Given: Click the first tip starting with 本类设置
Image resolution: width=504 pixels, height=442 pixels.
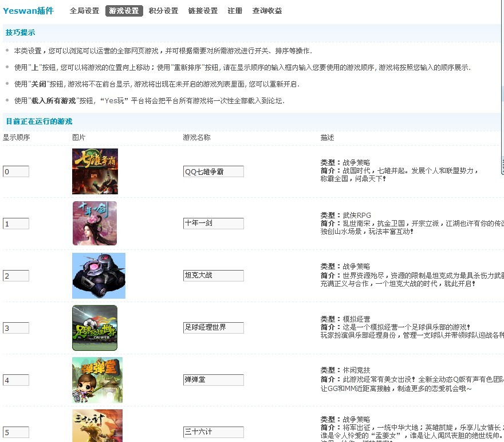Looking at the screenshot, I should [163, 51].
